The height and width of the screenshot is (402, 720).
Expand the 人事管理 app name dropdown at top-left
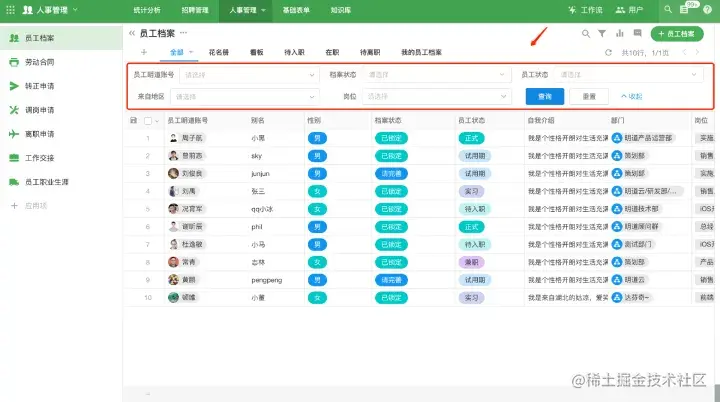pos(75,10)
